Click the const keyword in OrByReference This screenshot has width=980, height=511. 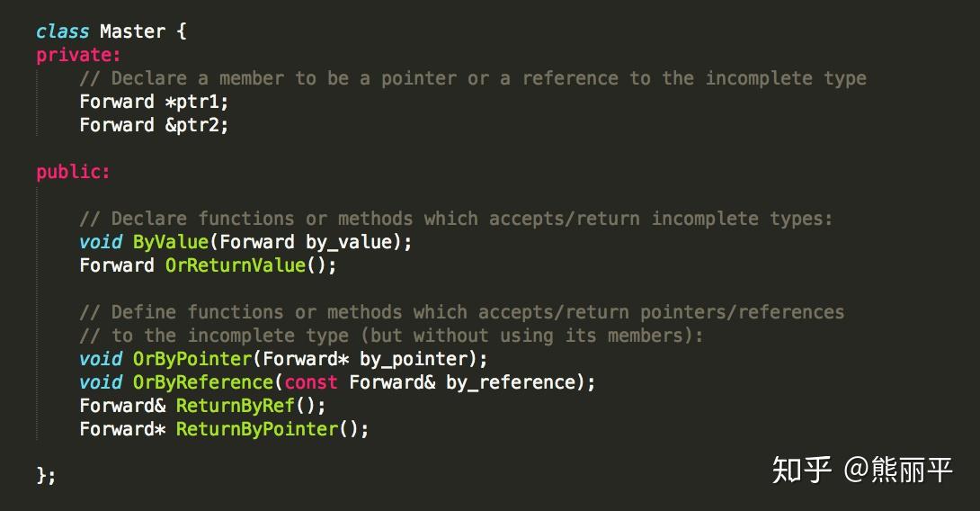(310, 382)
